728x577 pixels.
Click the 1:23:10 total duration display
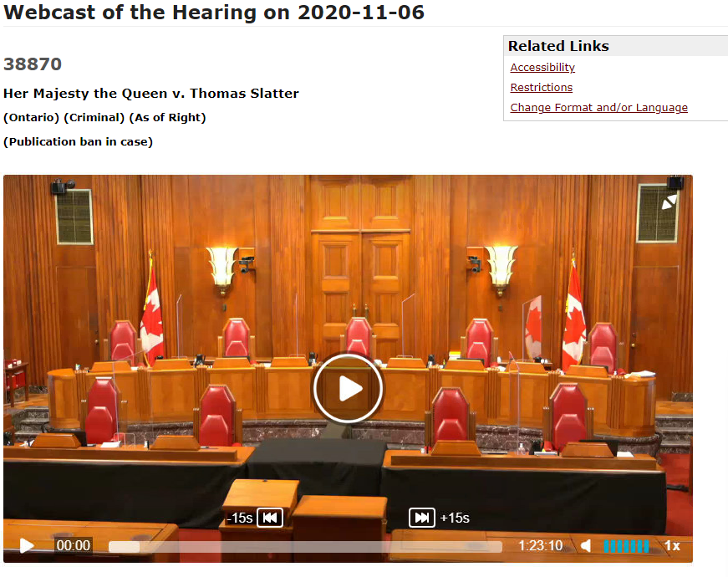541,545
